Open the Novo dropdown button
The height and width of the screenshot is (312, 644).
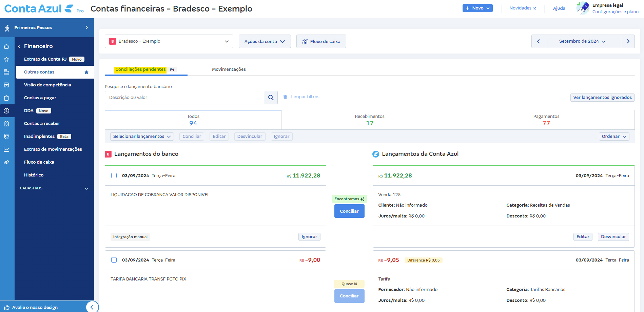(x=477, y=8)
